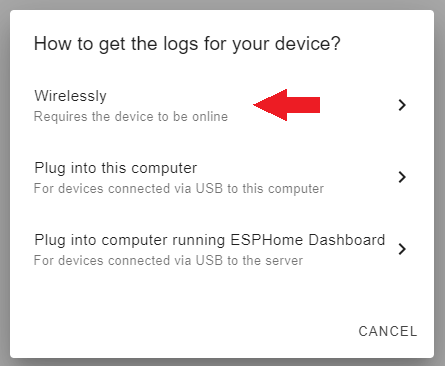Screen dimensions: 445x366
Task: Select Plug into computer running ESPHome Dashboard
Action: click(222, 249)
